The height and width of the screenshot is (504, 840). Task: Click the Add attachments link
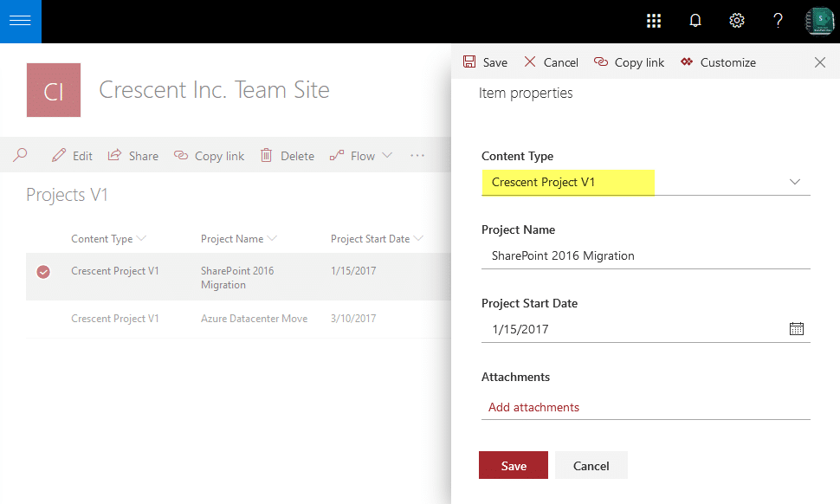click(533, 406)
